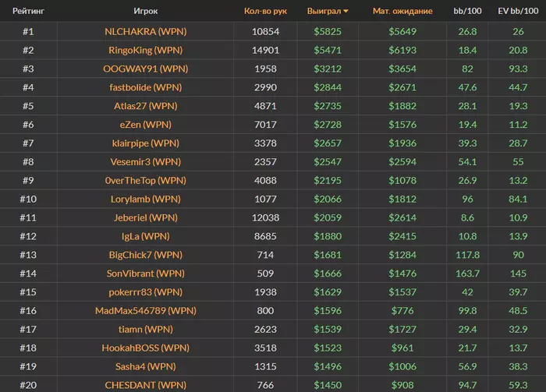Open player NLCHAKRA (WPN) profile
The height and width of the screenshot is (392, 546).
146,31
